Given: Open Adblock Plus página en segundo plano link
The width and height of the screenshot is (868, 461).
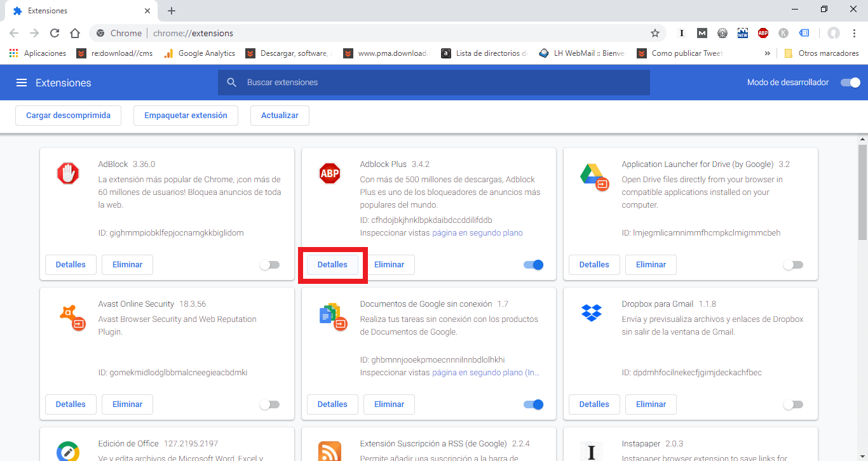Looking at the screenshot, I should 477,233.
